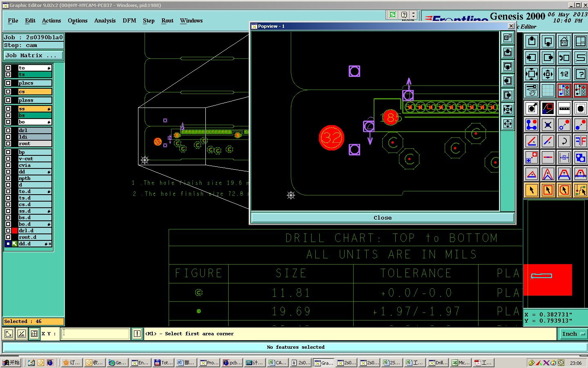This screenshot has height=368, width=588.
Task: Click the Close button in Popview
Action: [383, 218]
